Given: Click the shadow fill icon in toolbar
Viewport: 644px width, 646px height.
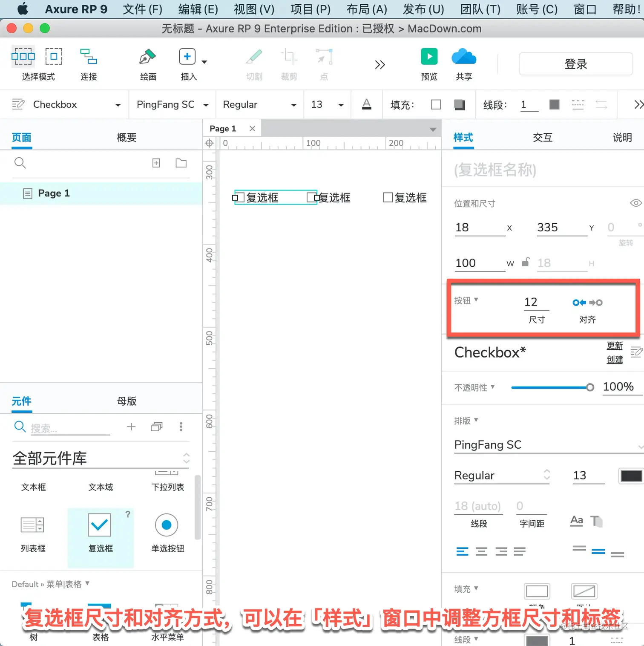Looking at the screenshot, I should click(460, 104).
